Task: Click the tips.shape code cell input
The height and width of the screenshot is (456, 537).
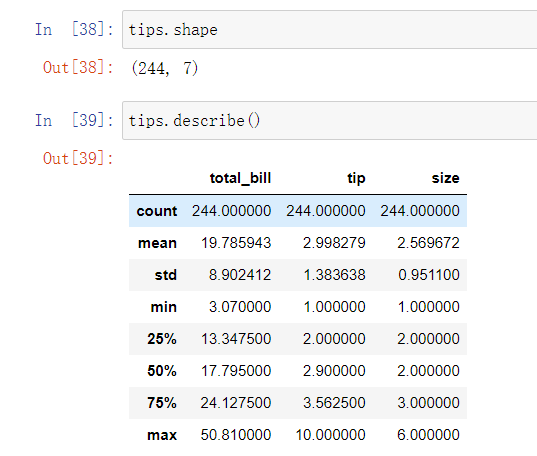Action: [x=329, y=29]
